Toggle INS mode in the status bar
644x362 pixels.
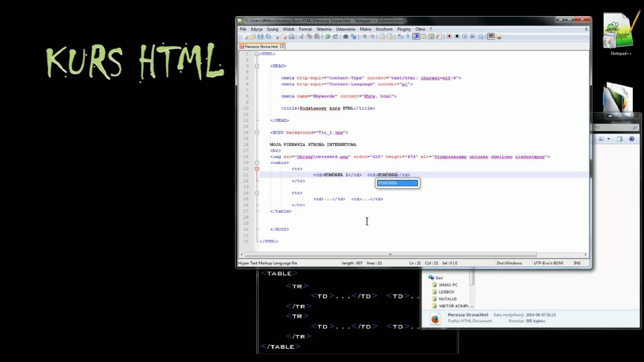pyautogui.click(x=577, y=263)
